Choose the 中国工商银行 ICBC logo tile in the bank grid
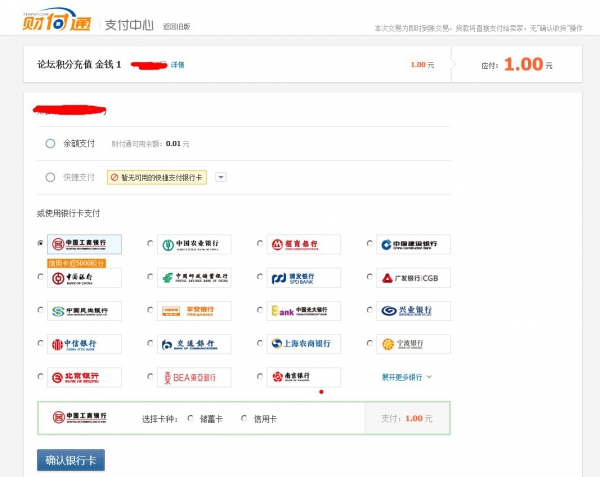This screenshot has height=477, width=600. coord(84,244)
